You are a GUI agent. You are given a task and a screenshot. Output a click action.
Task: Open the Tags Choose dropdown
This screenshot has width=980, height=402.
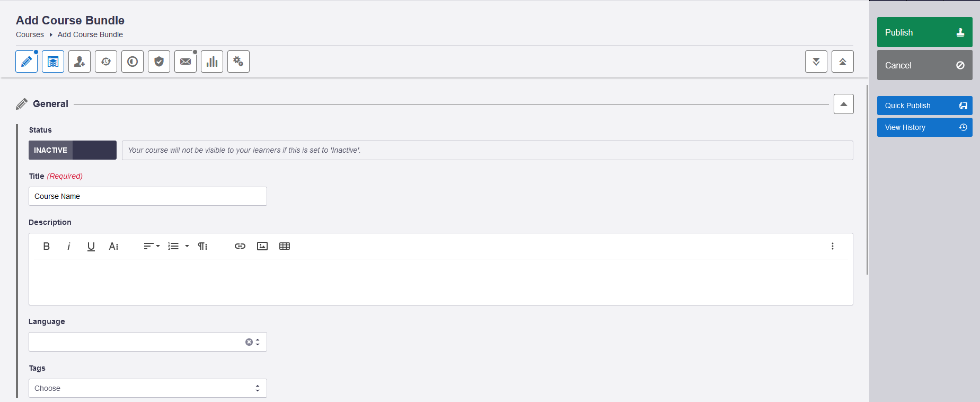click(148, 388)
